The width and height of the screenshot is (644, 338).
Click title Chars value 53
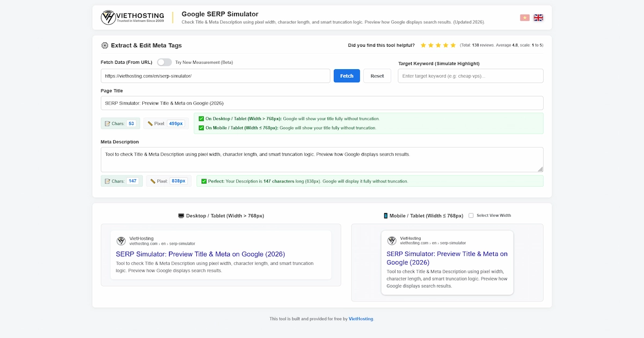(131, 123)
